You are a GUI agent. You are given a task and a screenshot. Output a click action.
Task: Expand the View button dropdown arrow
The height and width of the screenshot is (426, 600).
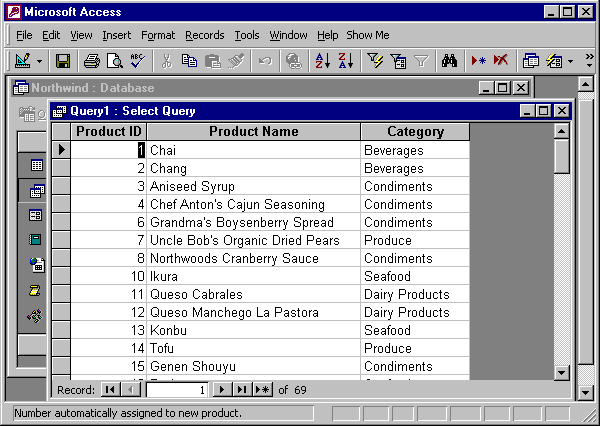click(x=40, y=61)
